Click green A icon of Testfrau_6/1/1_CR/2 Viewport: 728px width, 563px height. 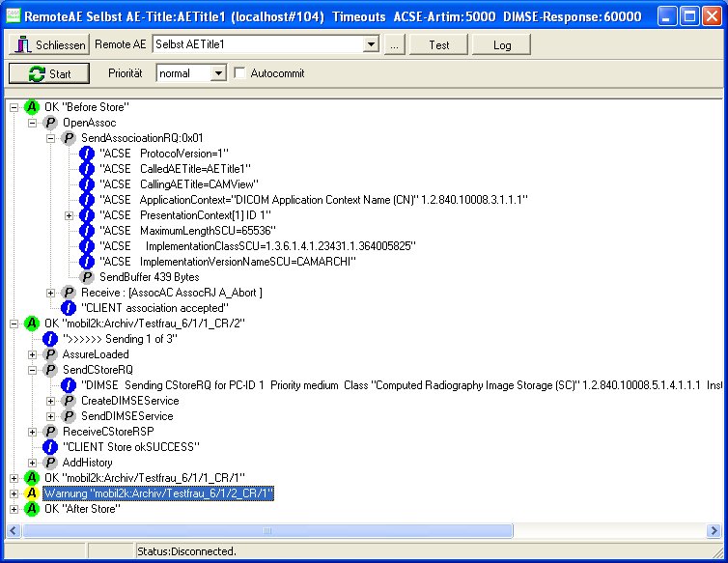click(32, 324)
